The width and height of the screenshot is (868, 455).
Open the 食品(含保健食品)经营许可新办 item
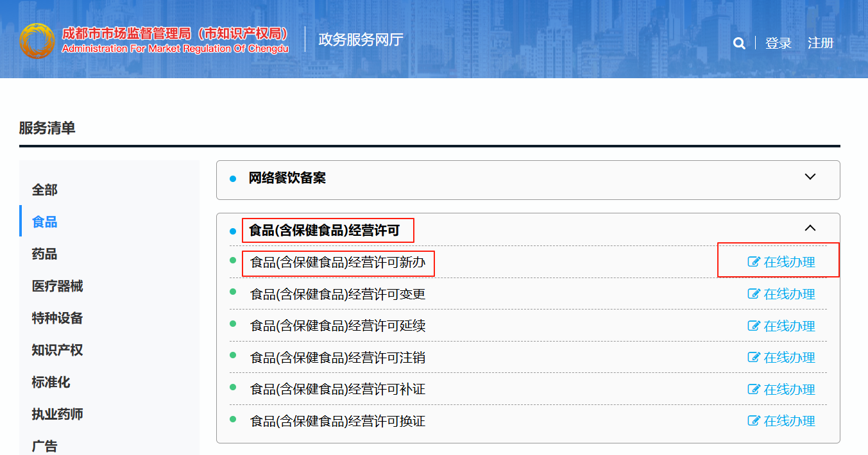click(x=337, y=263)
